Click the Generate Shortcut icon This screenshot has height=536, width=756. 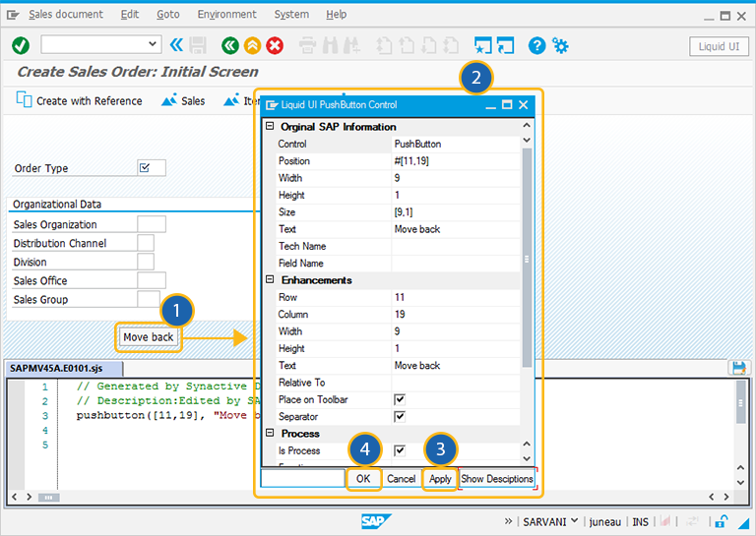point(505,46)
